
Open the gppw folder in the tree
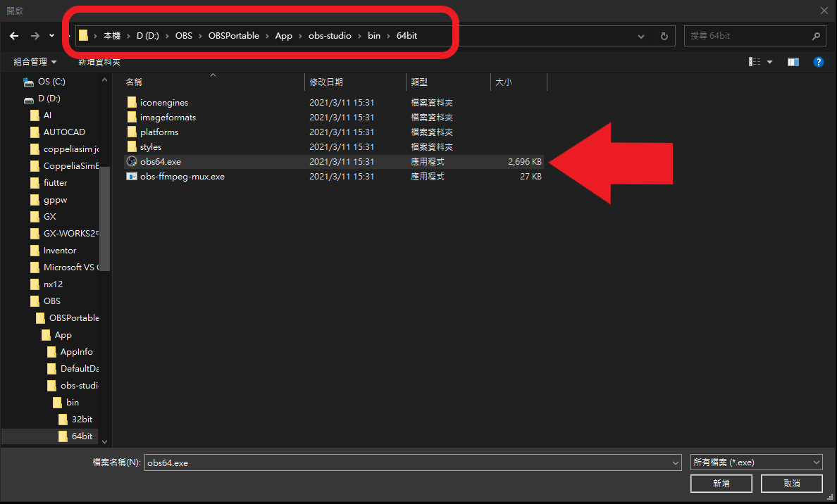(55, 200)
